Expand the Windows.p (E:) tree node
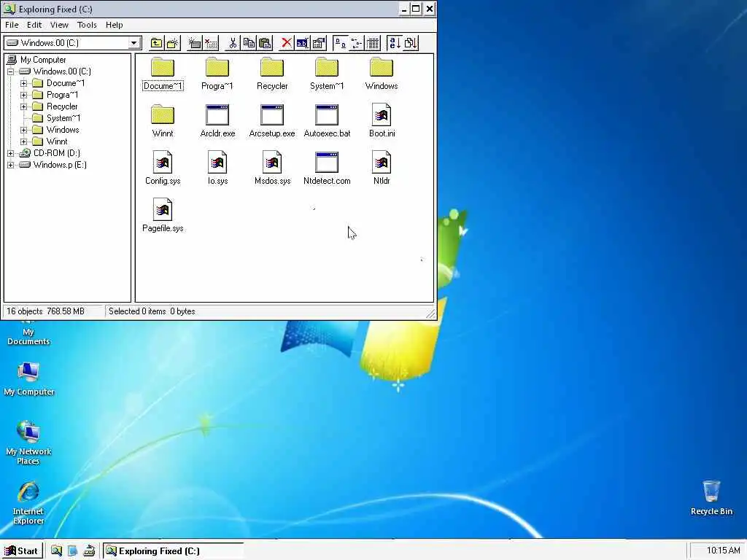 (x=10, y=165)
